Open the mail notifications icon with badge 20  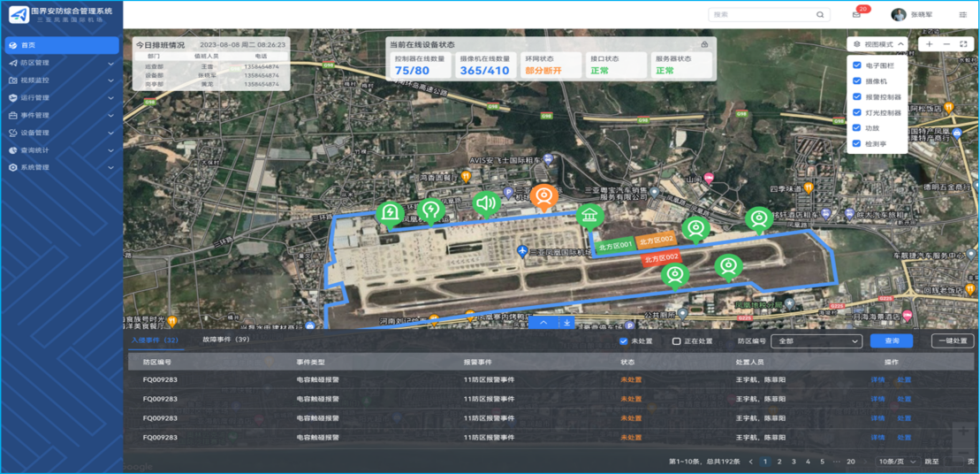(856, 14)
